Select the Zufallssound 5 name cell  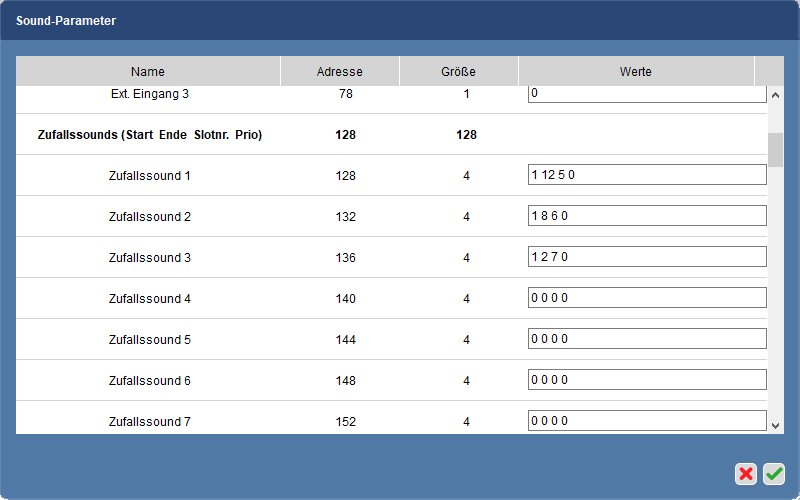(149, 339)
